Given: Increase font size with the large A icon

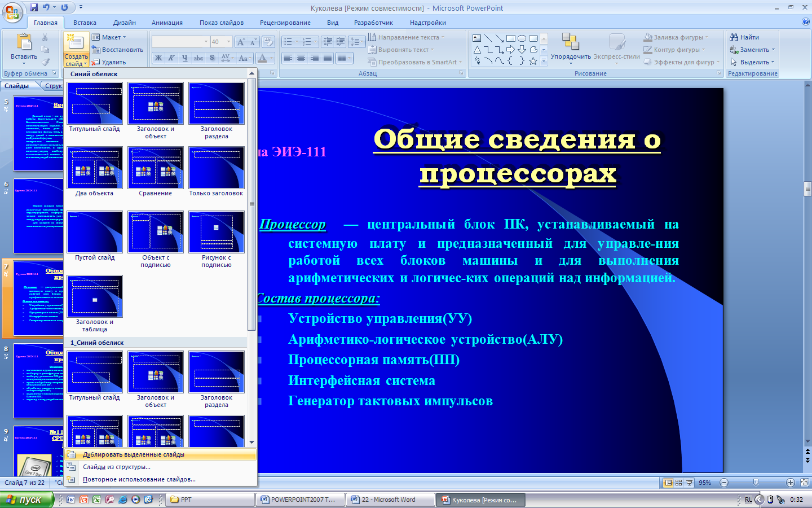Looking at the screenshot, I should point(241,42).
